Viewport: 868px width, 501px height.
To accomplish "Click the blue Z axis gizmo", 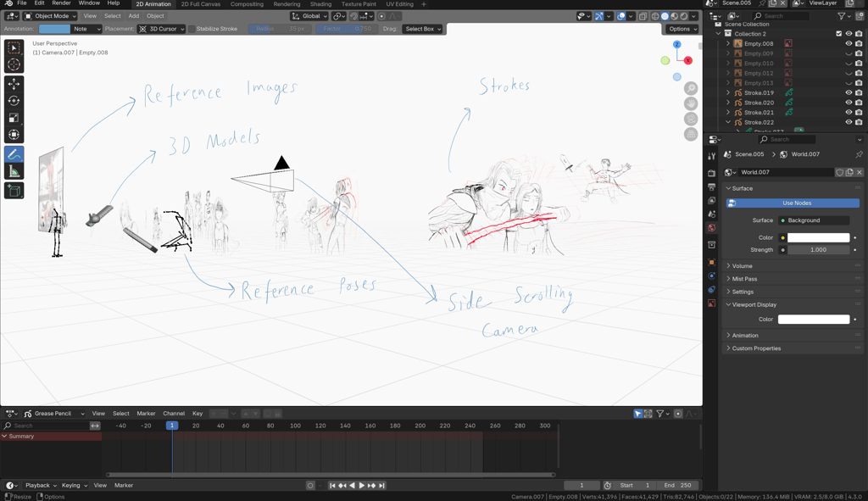I will [677, 44].
